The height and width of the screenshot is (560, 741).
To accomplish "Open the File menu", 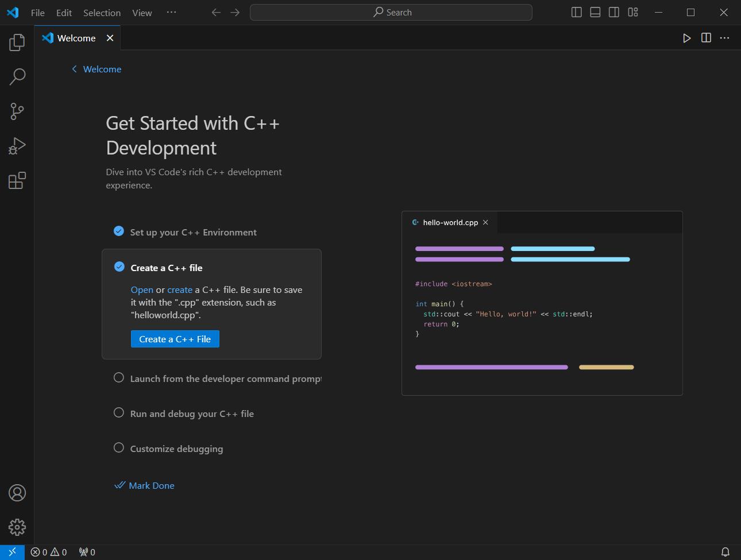I will click(x=38, y=13).
